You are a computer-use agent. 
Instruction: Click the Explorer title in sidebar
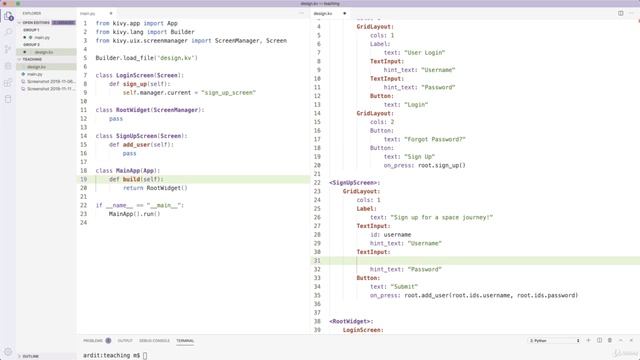pyautogui.click(x=32, y=13)
